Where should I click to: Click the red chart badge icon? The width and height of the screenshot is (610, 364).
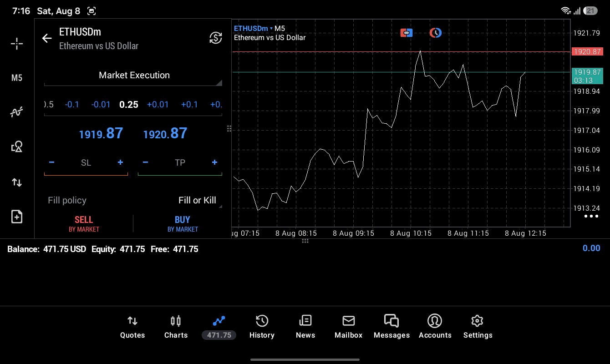coord(406,33)
